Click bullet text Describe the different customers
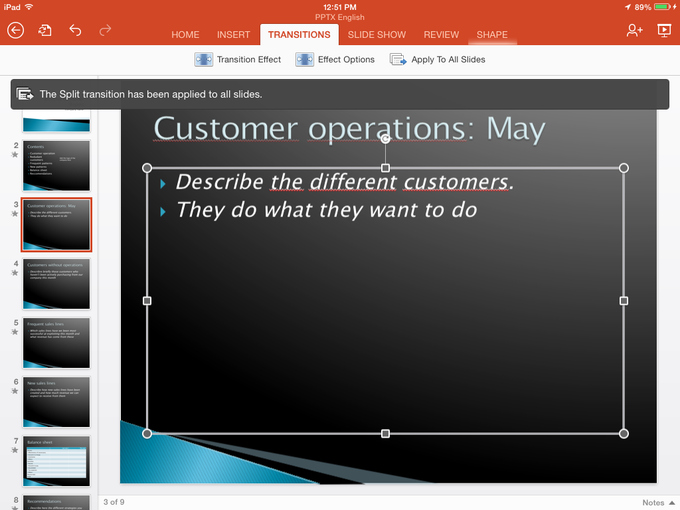The image size is (680, 510). coord(345,182)
